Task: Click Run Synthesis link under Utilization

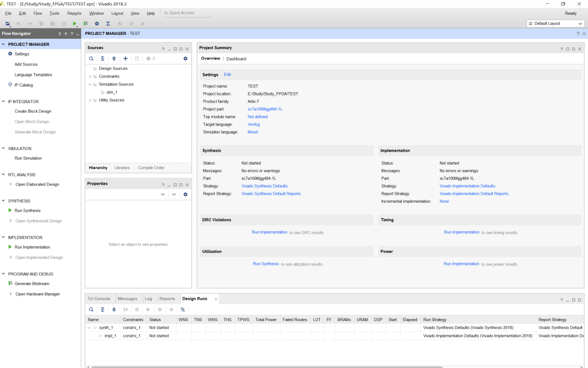Action: [x=266, y=264]
